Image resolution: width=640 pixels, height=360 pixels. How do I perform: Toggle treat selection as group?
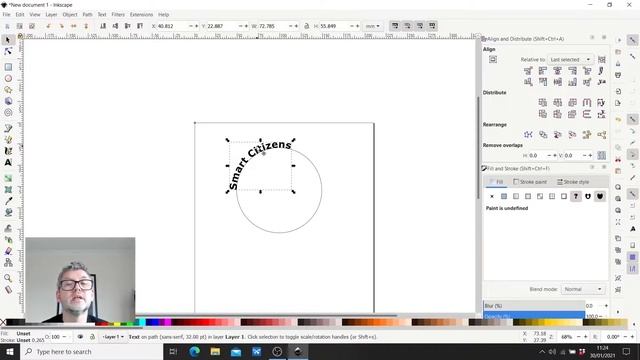pos(602,60)
